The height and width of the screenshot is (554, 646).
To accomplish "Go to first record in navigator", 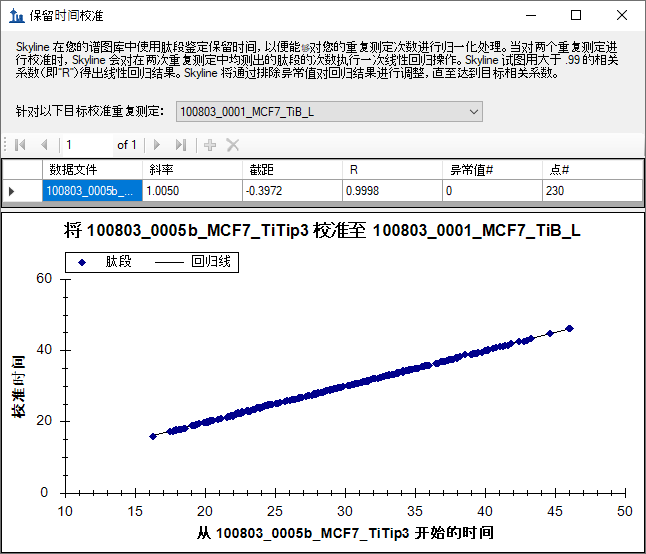I will point(20,145).
